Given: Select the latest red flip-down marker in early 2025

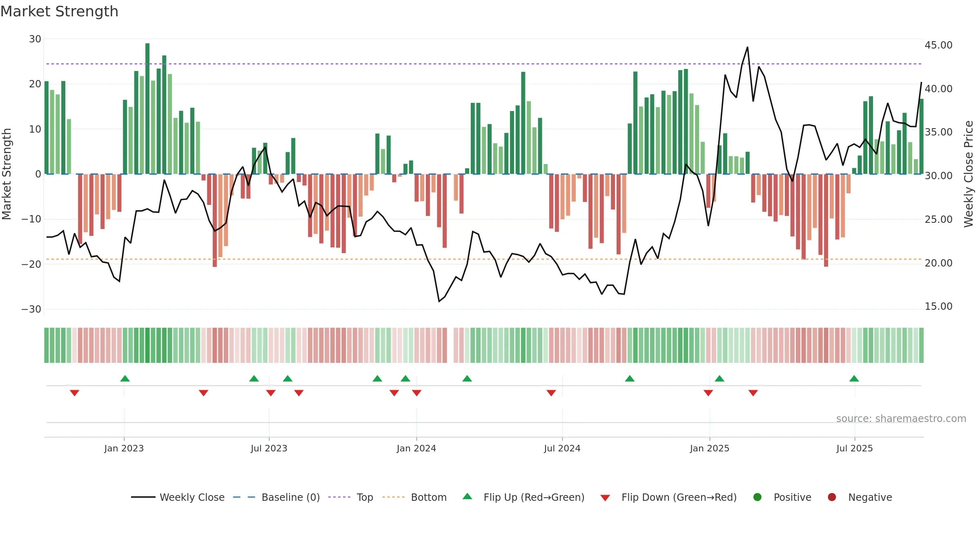Looking at the screenshot, I should tap(753, 393).
